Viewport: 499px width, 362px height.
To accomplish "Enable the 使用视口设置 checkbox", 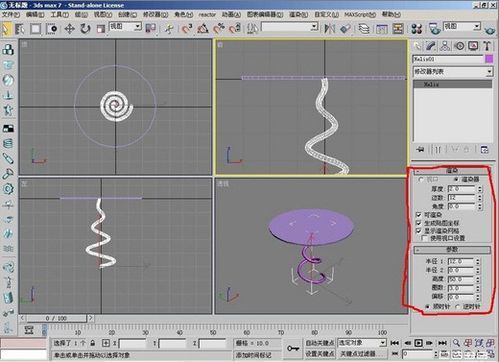I will coord(425,238).
